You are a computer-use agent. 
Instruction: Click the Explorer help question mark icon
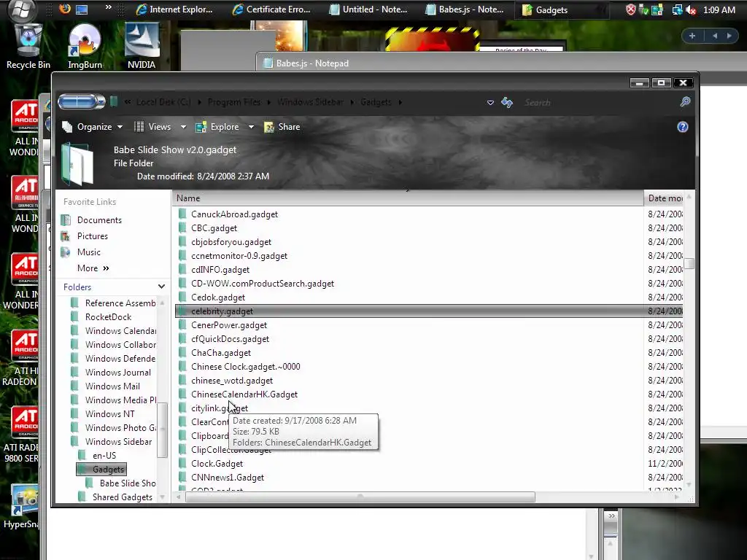point(683,127)
